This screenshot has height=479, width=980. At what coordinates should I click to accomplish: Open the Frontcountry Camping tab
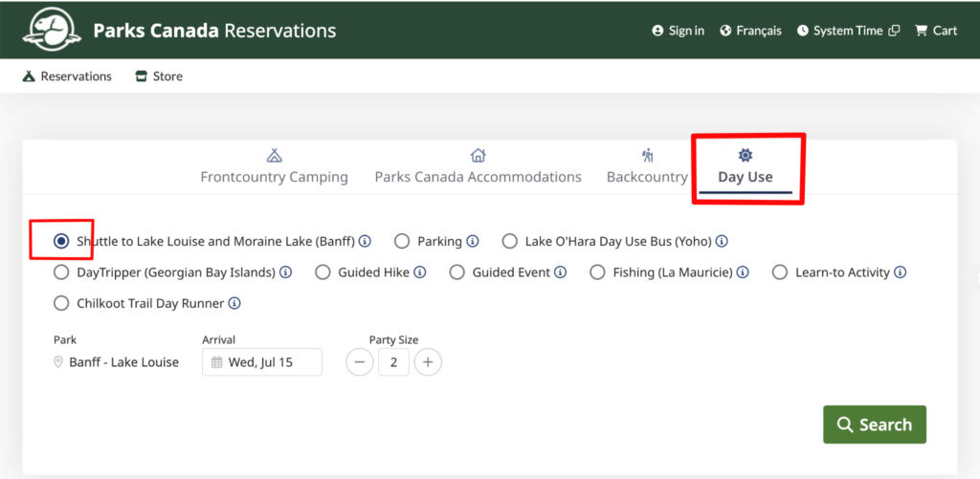coord(274,166)
